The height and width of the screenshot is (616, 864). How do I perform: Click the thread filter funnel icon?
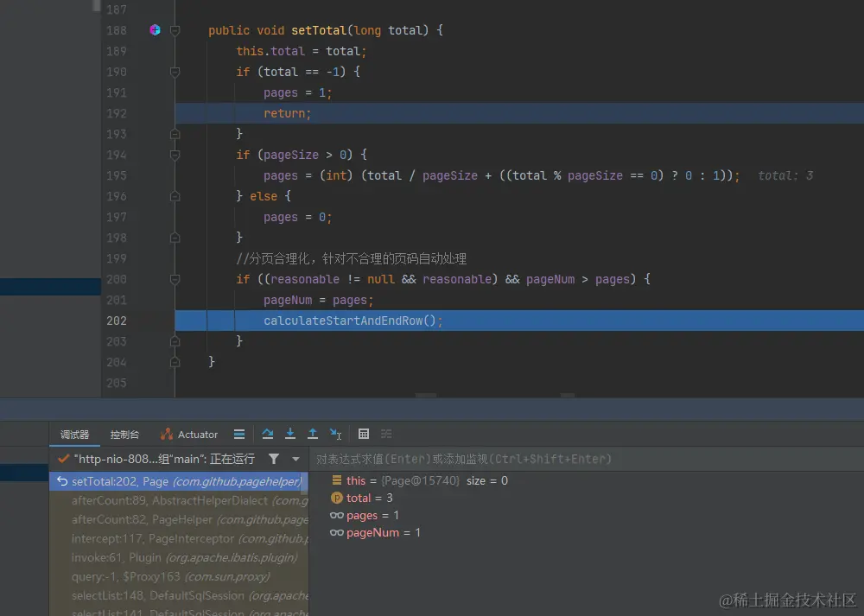point(274,459)
